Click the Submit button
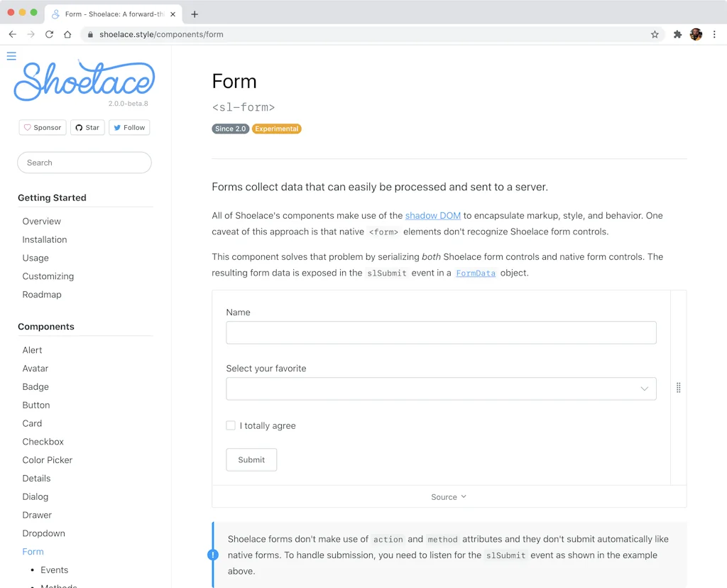Viewport: 727px width, 588px height. (251, 459)
